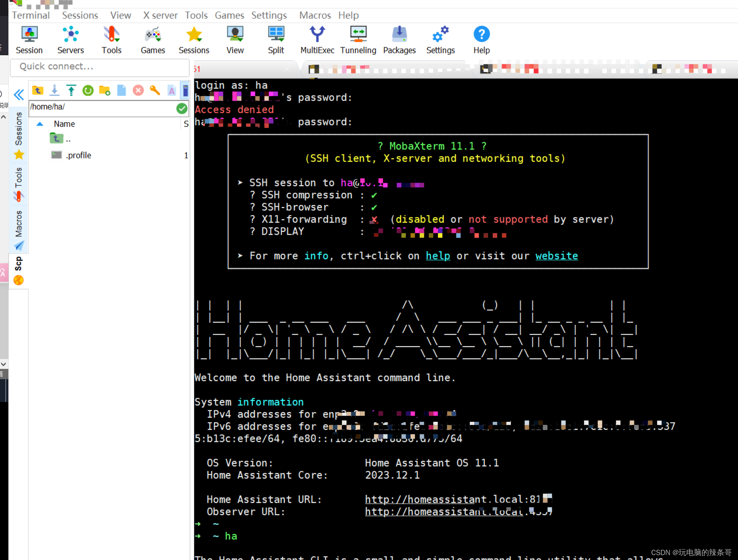This screenshot has width=738, height=560.
Task: Create a new folder in the SFTP browser
Action: pos(105,91)
